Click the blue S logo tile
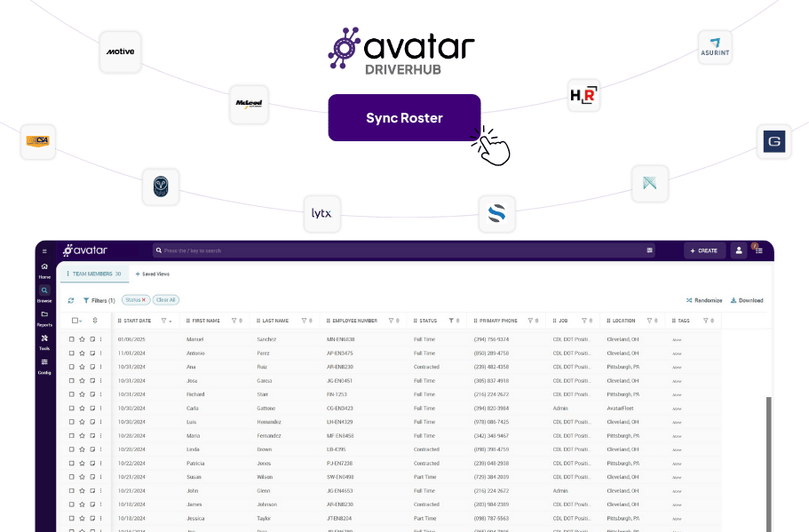 (496, 214)
